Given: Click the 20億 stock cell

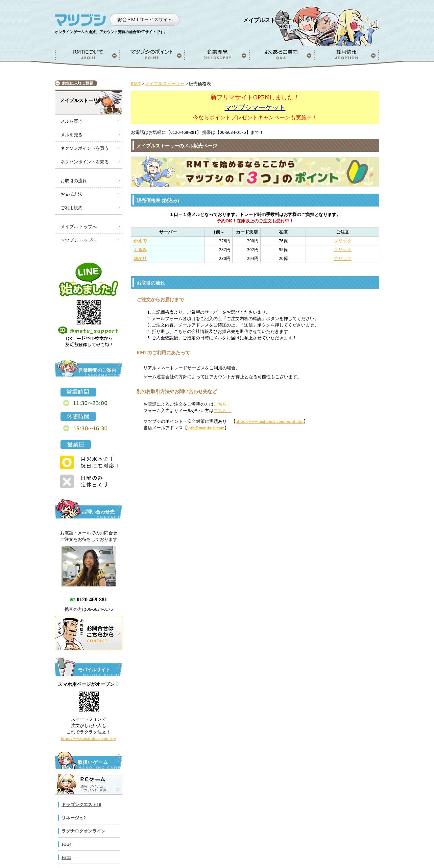Looking at the screenshot, I should [x=283, y=259].
